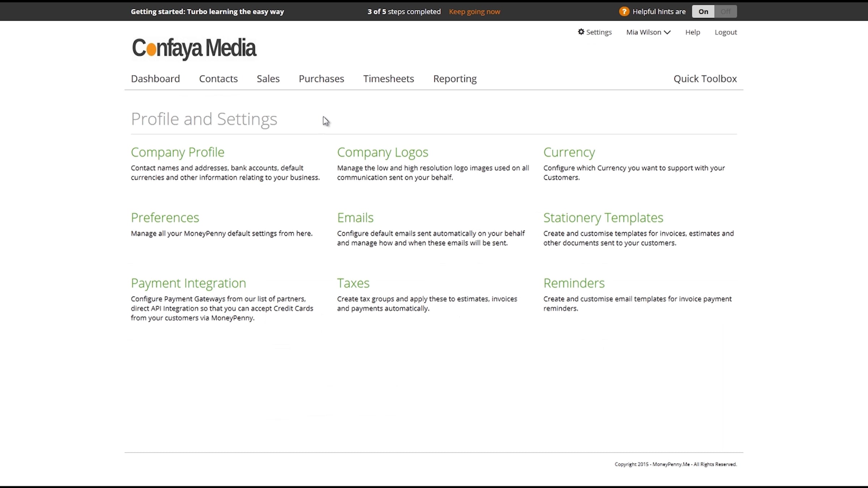Click the Keep going now link
868x488 pixels.
[x=475, y=12]
